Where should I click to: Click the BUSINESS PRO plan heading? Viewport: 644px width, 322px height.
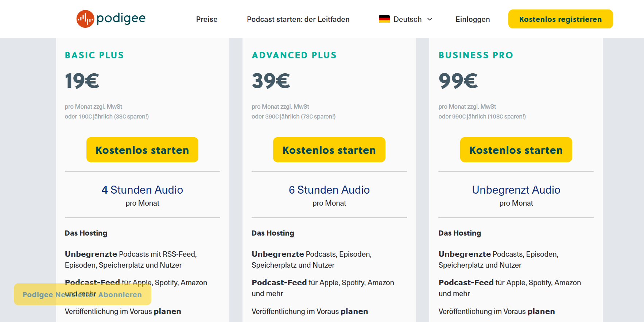pyautogui.click(x=476, y=55)
